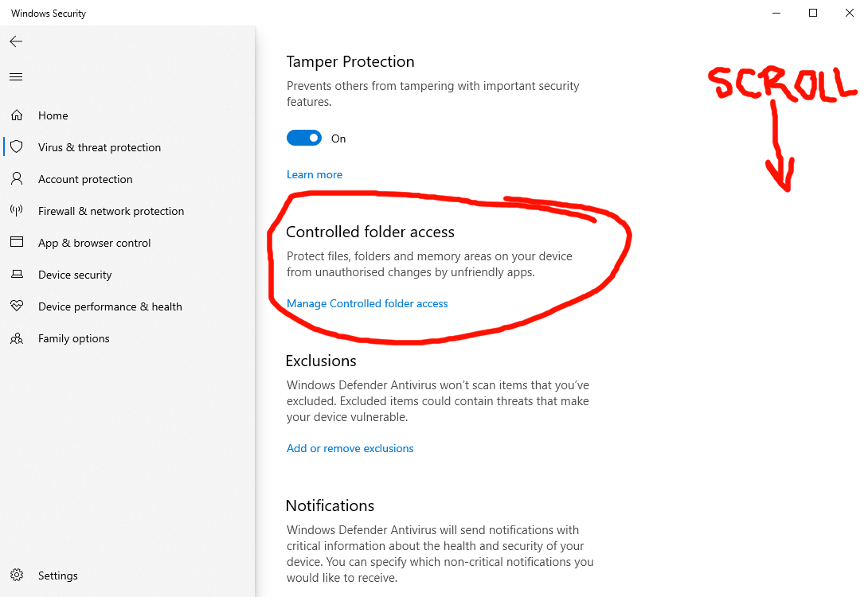Screen dimensions: 868x597
Task: Go to Firewall & network protection
Action: click(111, 212)
